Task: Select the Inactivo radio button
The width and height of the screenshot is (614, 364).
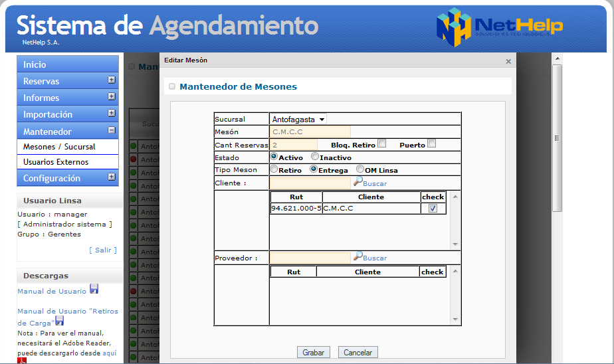Action: 315,156
